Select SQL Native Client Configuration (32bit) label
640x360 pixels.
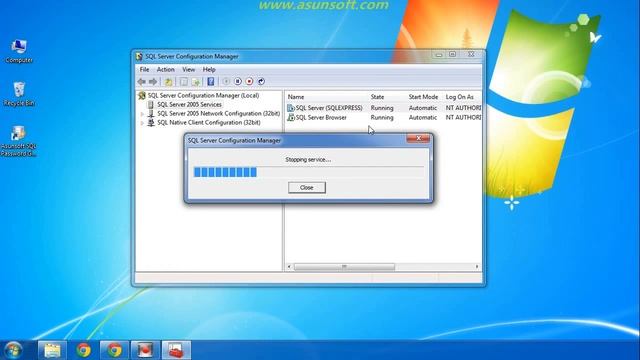pyautogui.click(x=209, y=122)
